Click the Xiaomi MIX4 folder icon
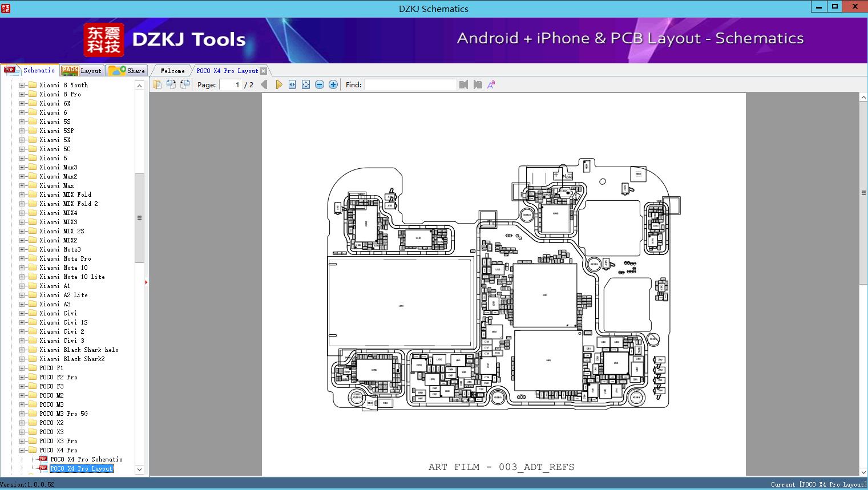 [x=33, y=213]
